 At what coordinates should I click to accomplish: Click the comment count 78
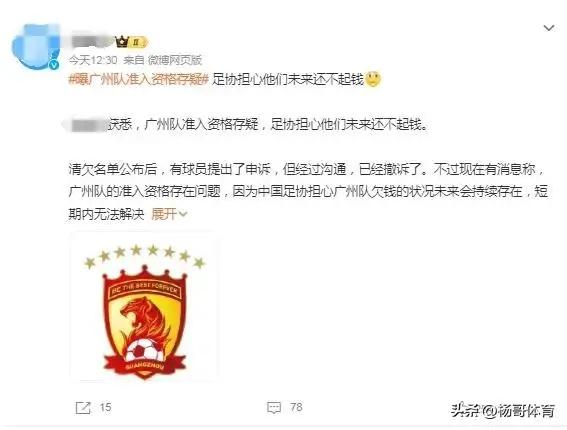point(296,407)
